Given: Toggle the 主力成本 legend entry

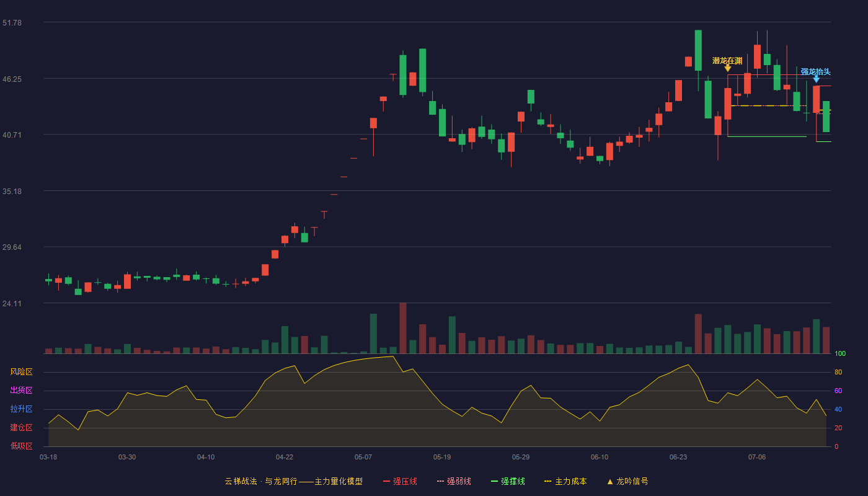Looking at the screenshot, I should coord(565,481).
